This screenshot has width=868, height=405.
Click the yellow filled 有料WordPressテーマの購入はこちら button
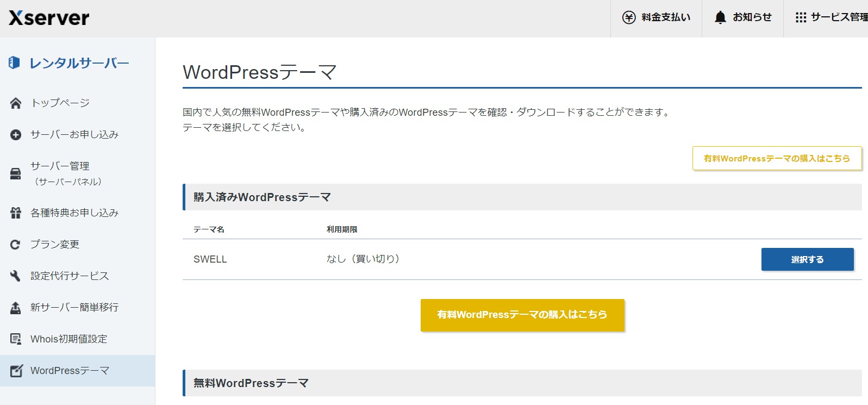[522, 315]
